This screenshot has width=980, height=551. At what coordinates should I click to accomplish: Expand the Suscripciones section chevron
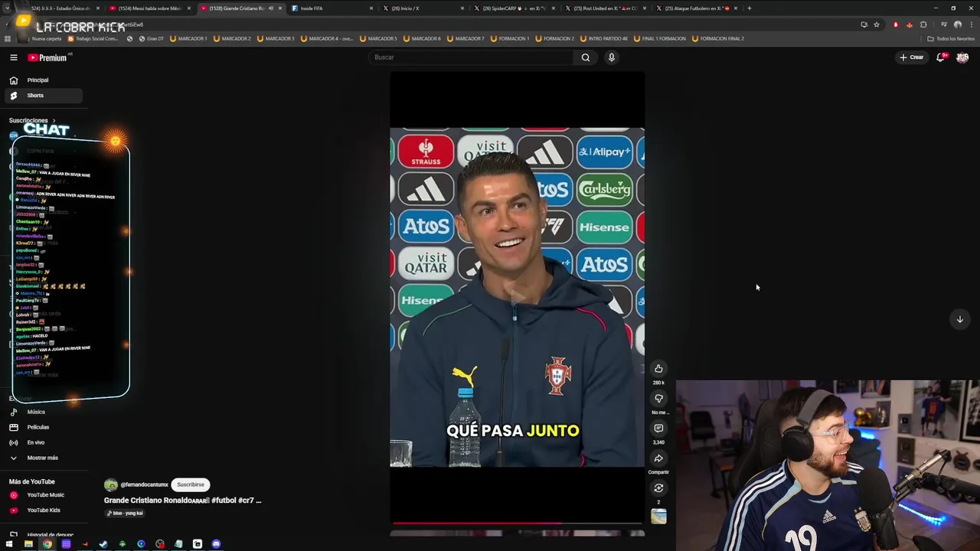click(54, 120)
